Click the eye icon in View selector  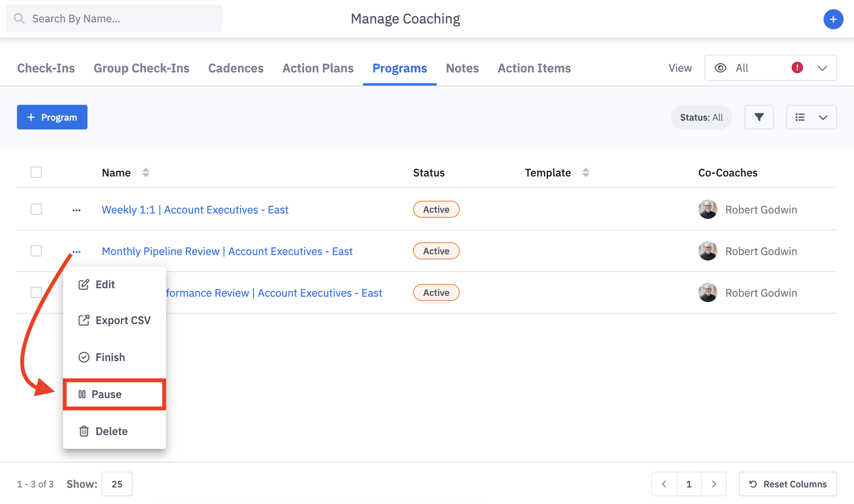point(720,68)
